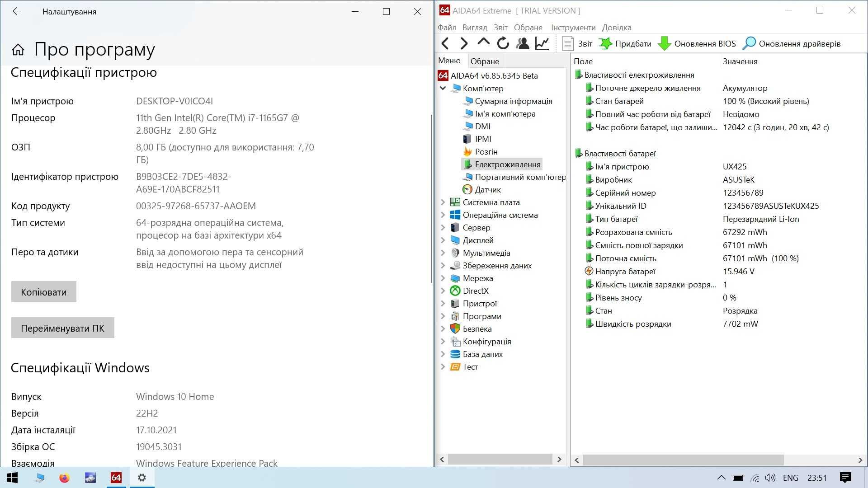Expand the Пристрої node
868x488 pixels.
tap(443, 303)
